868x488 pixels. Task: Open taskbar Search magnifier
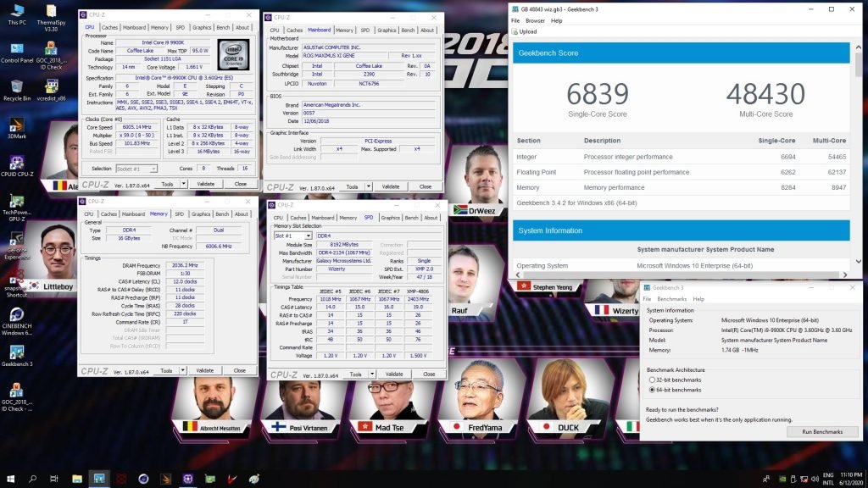pyautogui.click(x=32, y=479)
